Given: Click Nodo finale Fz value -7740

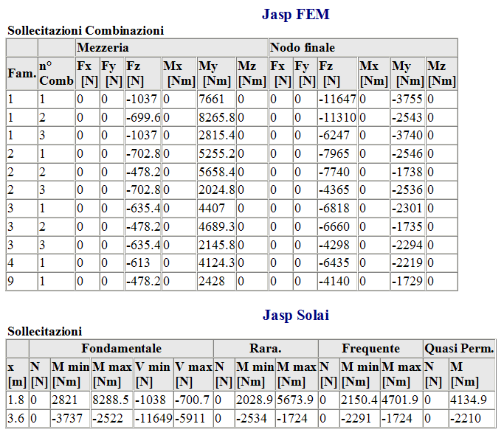Looking at the screenshot, I should pos(334,172).
